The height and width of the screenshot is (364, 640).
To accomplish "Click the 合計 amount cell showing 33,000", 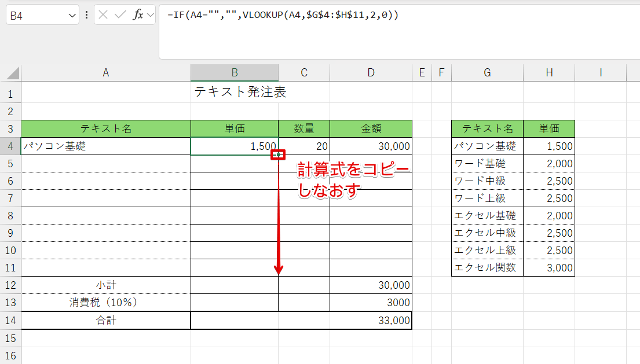I will click(x=371, y=320).
